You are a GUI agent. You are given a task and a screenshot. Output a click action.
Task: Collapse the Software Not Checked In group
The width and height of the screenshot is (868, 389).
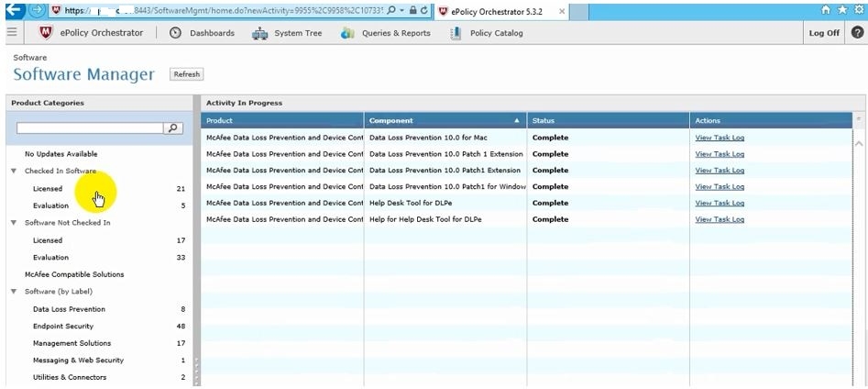(x=14, y=223)
